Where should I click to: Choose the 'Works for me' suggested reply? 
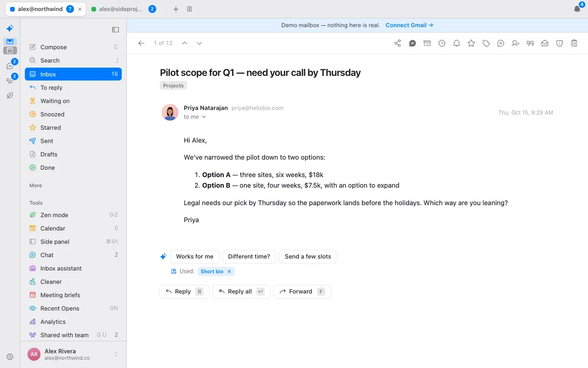coord(195,257)
